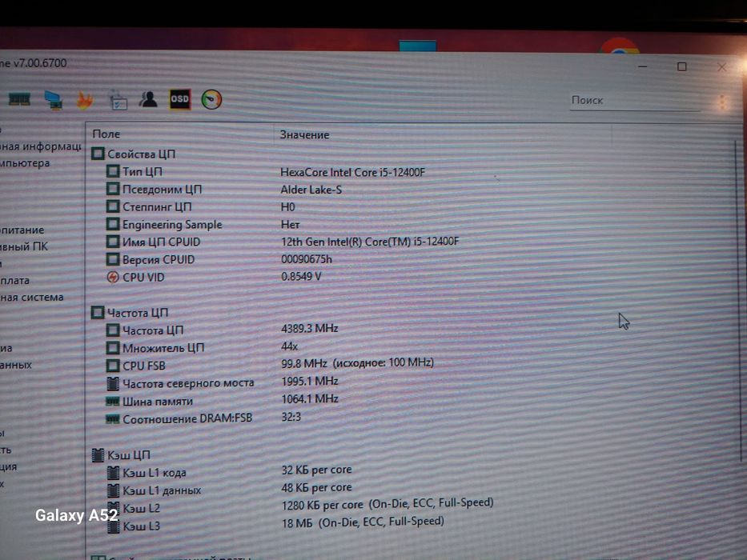Screen dimensions: 747x560
Task: Select the 1064.1 MHz memory bus value
Action: pyautogui.click(x=310, y=398)
